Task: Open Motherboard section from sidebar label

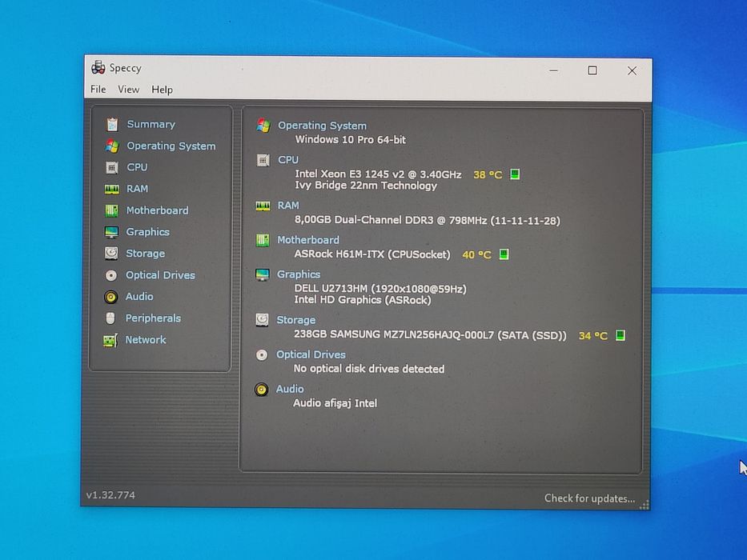Action: (x=157, y=210)
